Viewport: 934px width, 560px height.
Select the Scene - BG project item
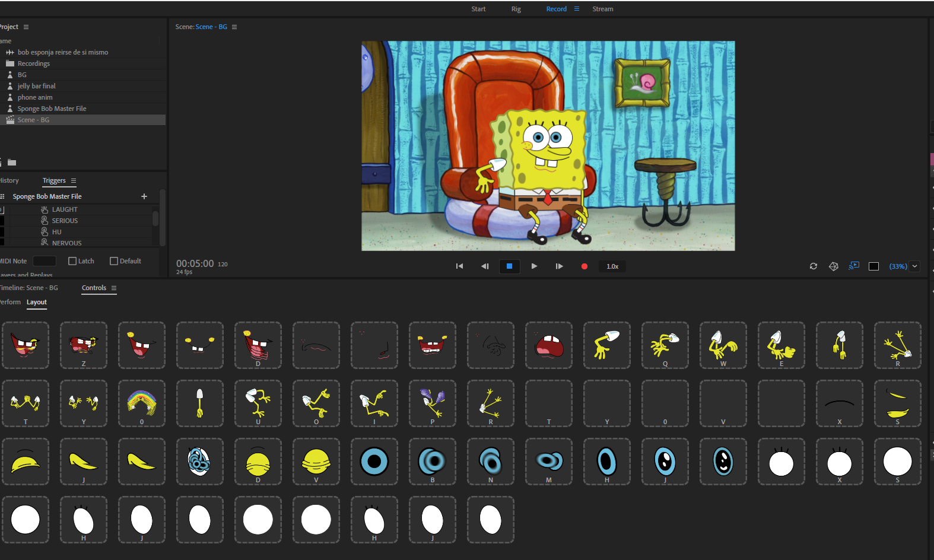[x=83, y=120]
